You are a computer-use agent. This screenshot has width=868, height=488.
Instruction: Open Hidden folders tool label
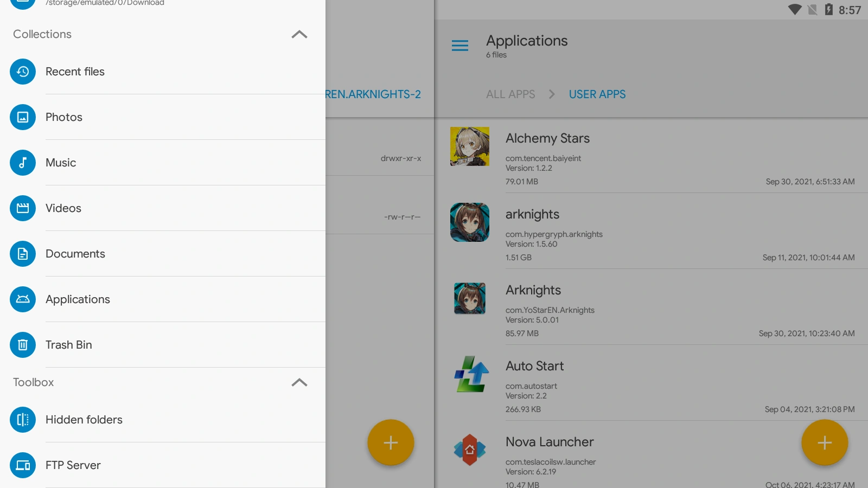pos(84,420)
